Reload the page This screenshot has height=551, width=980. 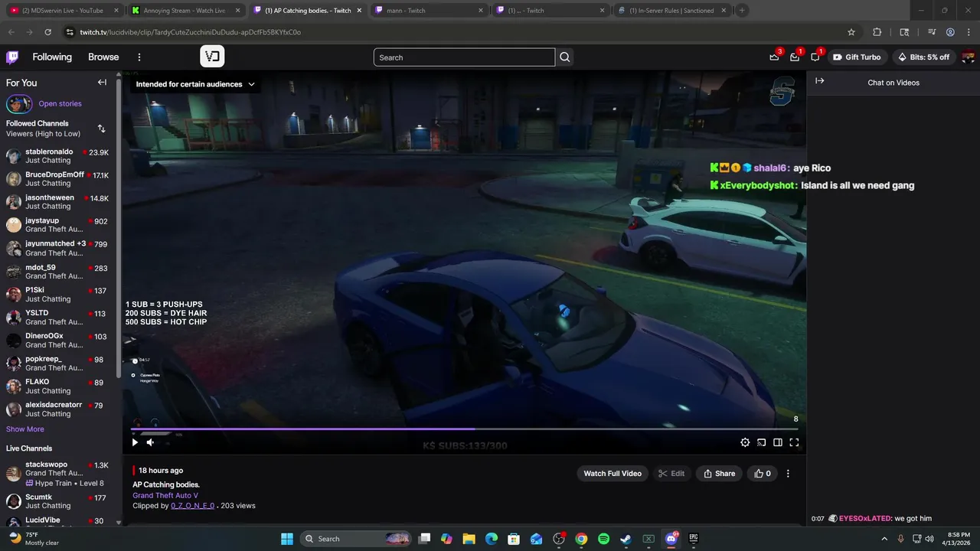point(48,32)
